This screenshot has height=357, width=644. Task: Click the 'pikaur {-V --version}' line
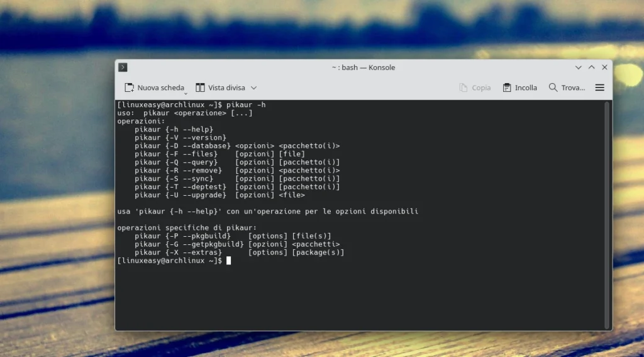coord(180,137)
